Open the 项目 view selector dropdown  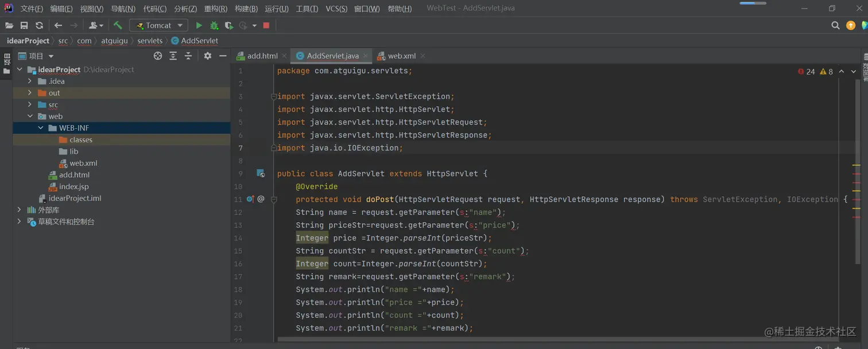point(36,56)
